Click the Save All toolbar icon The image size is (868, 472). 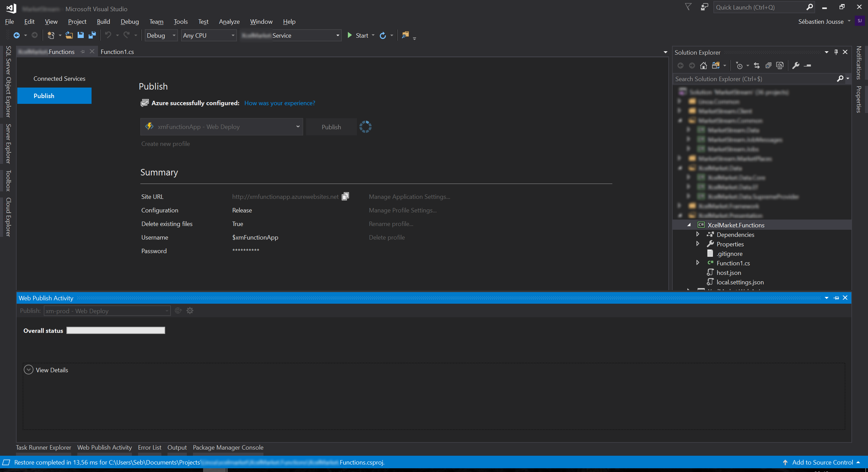pos(92,35)
